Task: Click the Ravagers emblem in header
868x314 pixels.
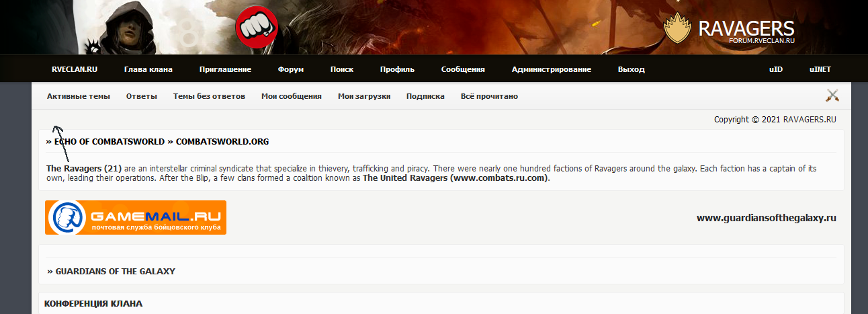Action: click(x=678, y=28)
